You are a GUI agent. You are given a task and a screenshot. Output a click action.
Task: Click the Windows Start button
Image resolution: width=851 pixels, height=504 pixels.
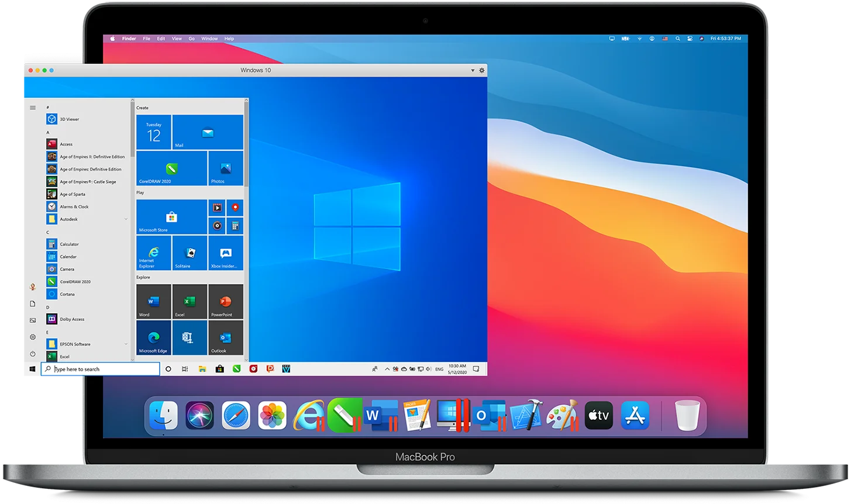click(x=33, y=369)
